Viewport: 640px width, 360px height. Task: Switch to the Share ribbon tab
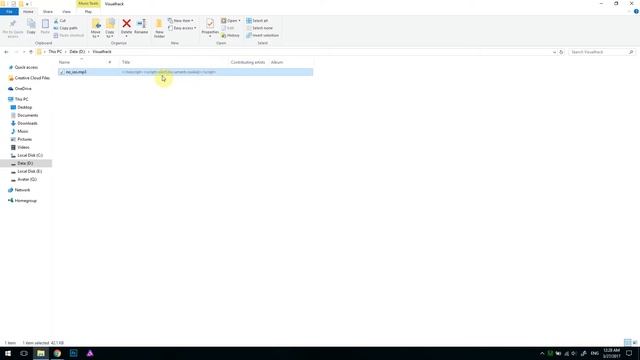(48, 11)
